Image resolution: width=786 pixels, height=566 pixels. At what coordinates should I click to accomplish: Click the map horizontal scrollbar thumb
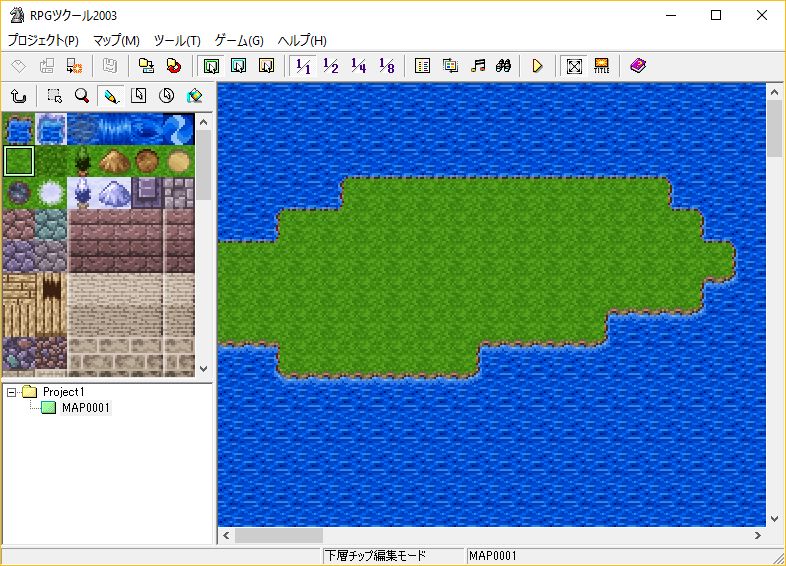[x=279, y=535]
